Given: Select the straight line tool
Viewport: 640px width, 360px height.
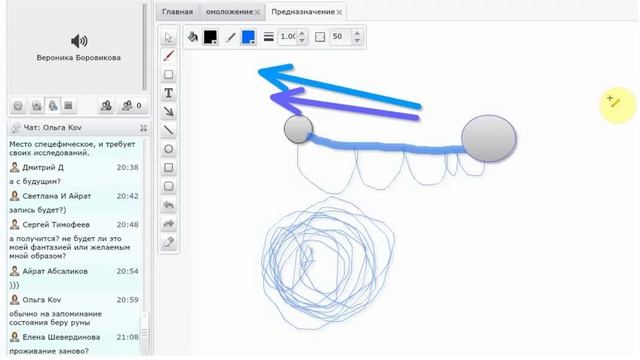Looking at the screenshot, I should coord(169,130).
